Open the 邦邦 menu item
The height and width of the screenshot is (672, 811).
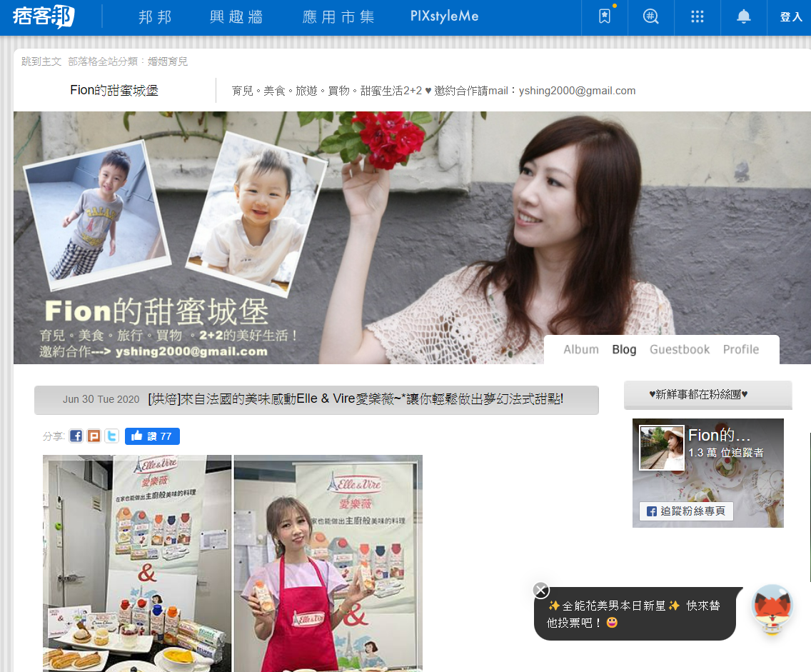pos(156,17)
